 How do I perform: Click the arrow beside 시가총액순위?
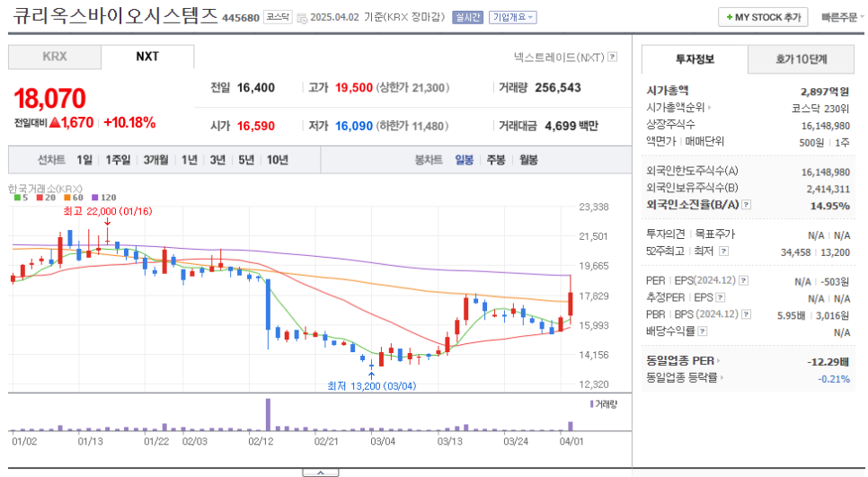[709, 108]
